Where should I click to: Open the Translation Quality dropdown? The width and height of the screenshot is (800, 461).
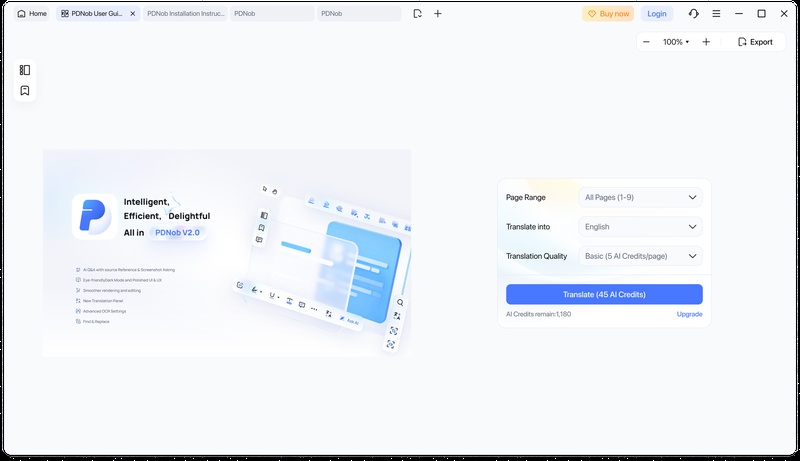(x=640, y=256)
